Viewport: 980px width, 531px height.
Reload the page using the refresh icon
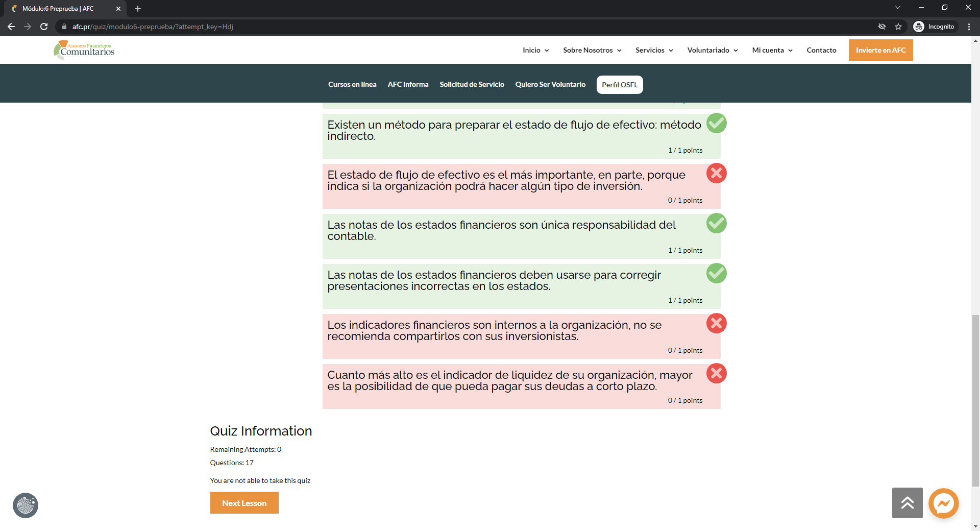click(44, 27)
